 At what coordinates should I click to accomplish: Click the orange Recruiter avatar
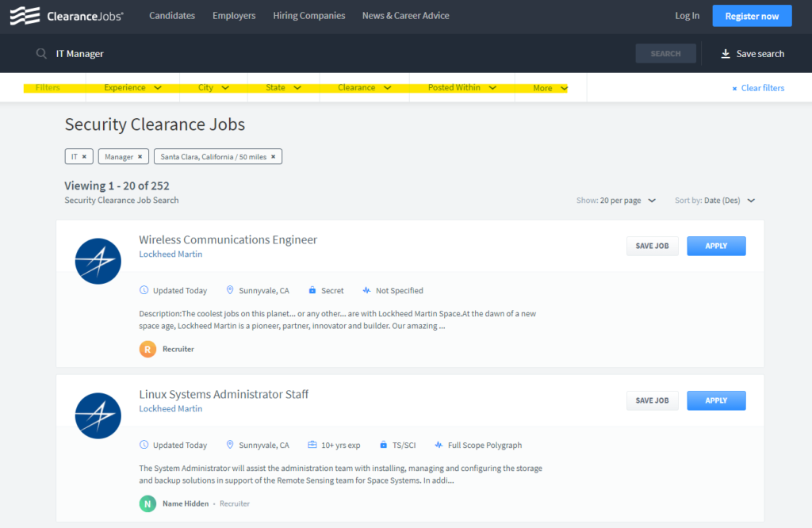point(147,349)
